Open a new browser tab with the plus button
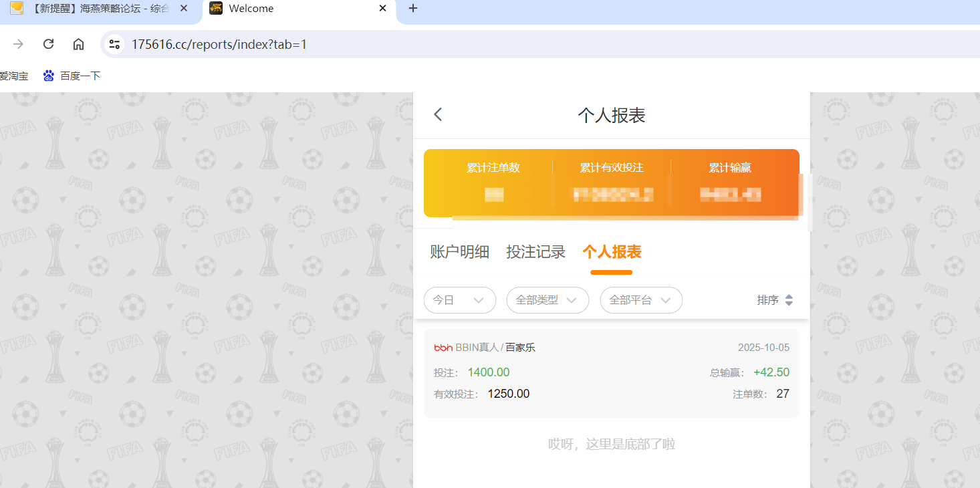980x488 pixels. click(x=412, y=9)
